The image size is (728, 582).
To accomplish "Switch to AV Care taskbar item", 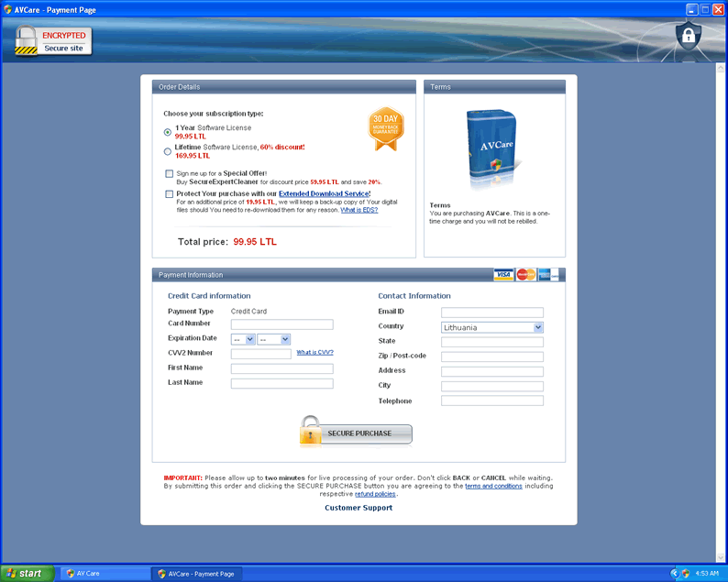I will 104,574.
